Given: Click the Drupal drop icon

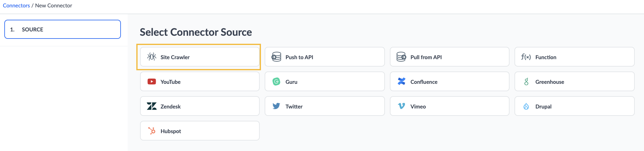Looking at the screenshot, I should (526, 106).
